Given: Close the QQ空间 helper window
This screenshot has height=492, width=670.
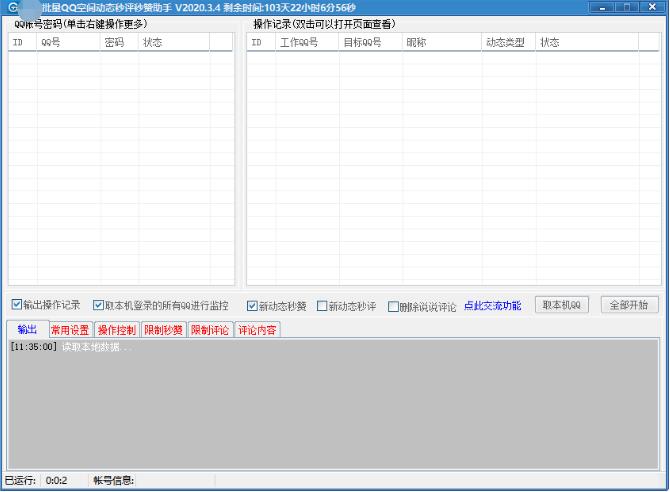Looking at the screenshot, I should [x=652, y=7].
